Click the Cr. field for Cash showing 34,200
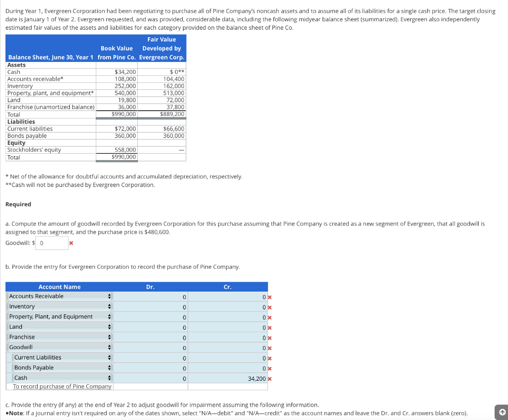This screenshot has width=508, height=420. pos(228,378)
